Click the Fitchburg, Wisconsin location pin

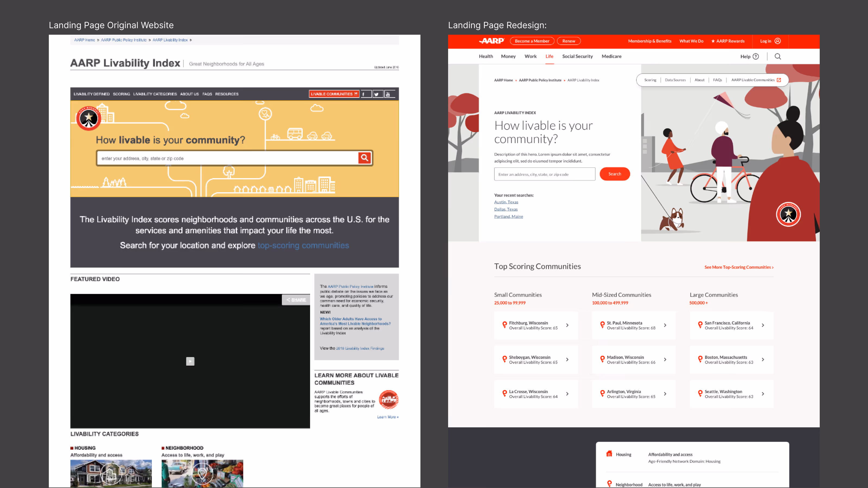pyautogui.click(x=505, y=325)
